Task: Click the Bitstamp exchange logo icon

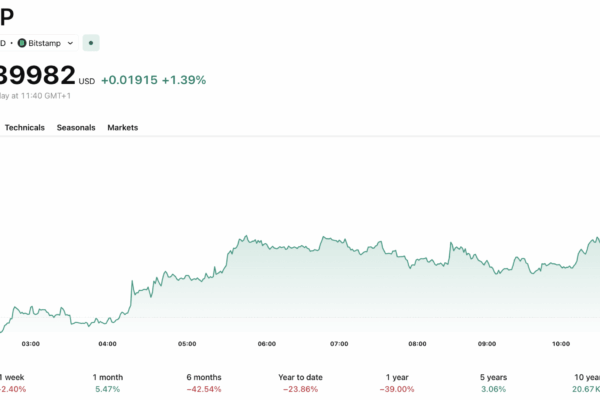Action: point(24,43)
